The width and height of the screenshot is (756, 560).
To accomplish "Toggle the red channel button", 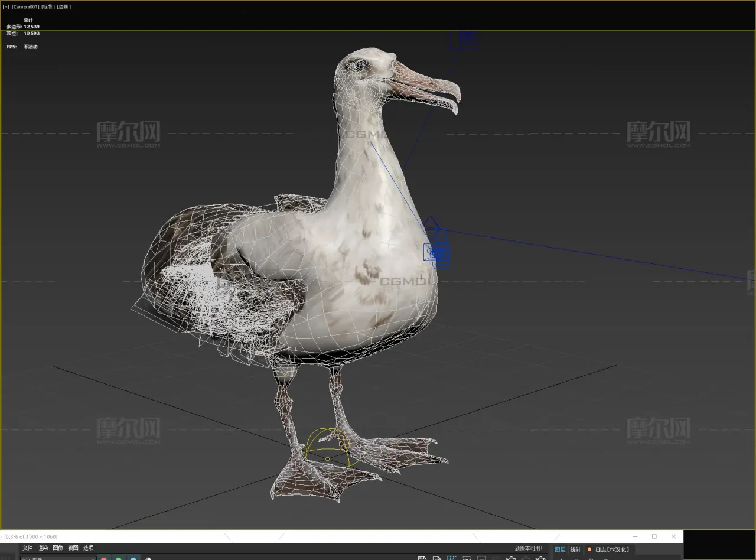I will click(x=104, y=558).
